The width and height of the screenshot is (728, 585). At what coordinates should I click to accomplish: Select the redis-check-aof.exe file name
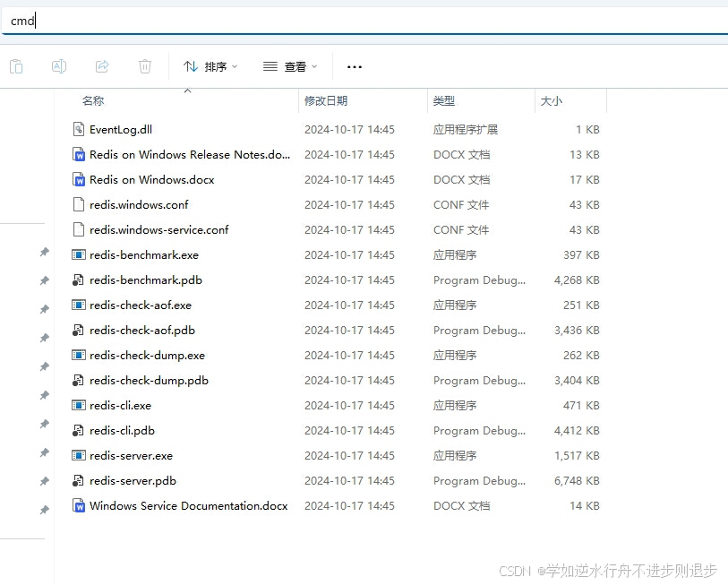141,305
